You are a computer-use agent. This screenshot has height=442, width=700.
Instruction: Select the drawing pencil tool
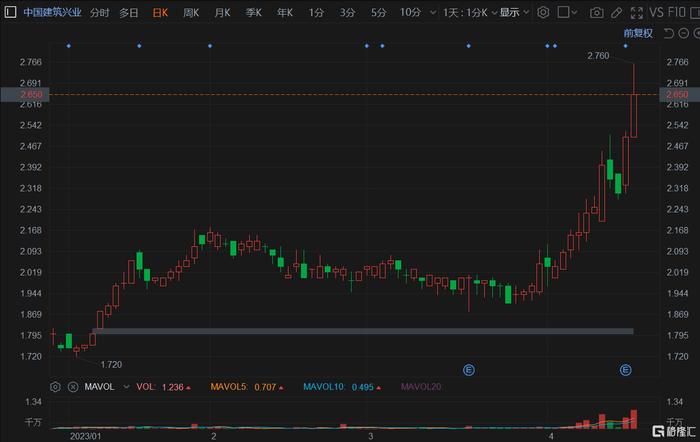[617, 13]
